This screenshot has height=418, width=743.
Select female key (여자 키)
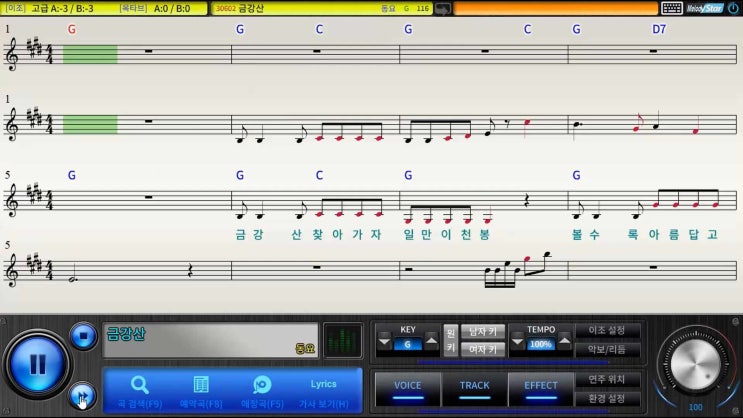coord(483,349)
